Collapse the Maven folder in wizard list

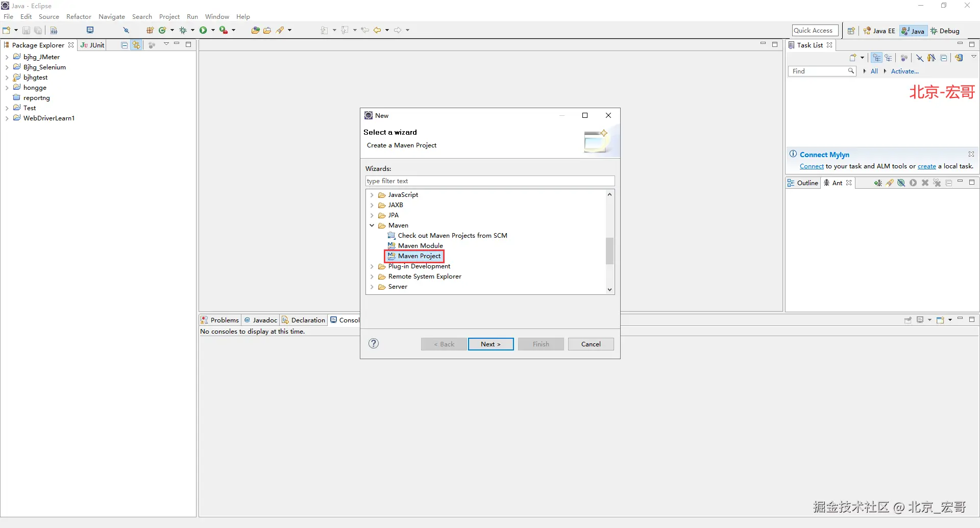(x=372, y=225)
